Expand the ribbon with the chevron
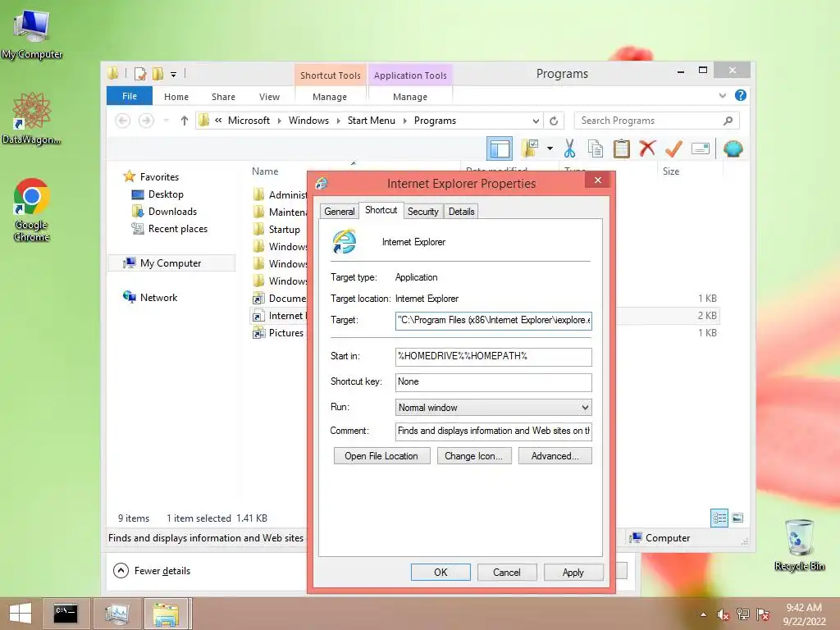 point(722,95)
